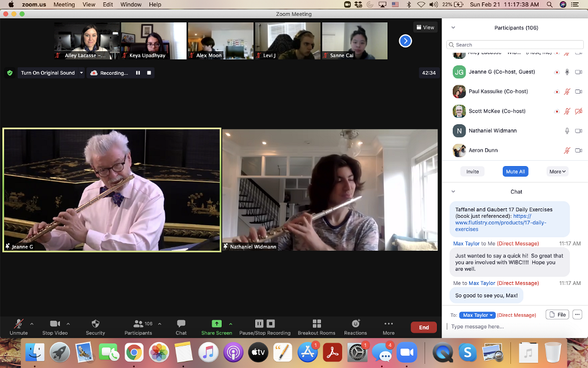Mute Nathaniel Widmann's microphone in list

(567, 130)
